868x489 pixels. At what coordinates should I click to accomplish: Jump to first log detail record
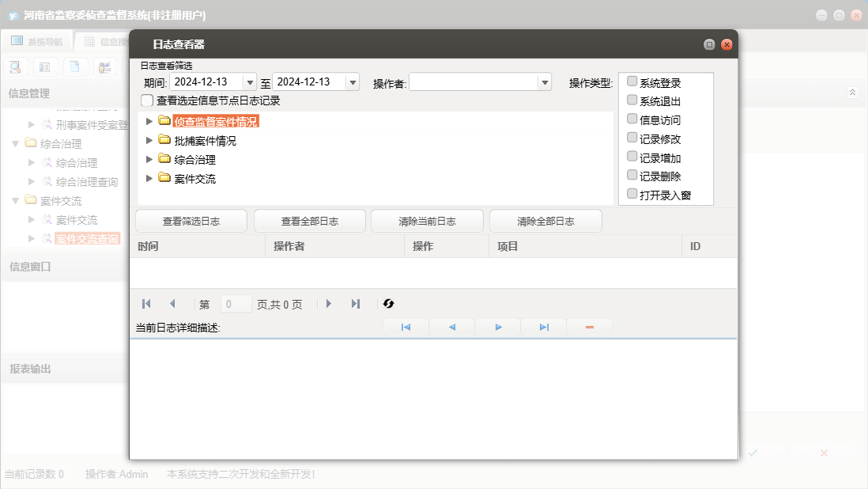(x=406, y=327)
